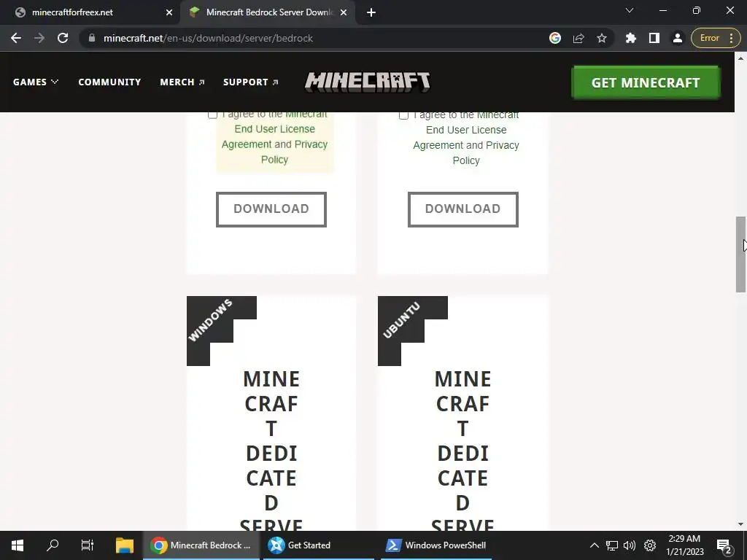Open taskbar search
Image resolution: width=747 pixels, height=560 pixels.
click(x=53, y=545)
